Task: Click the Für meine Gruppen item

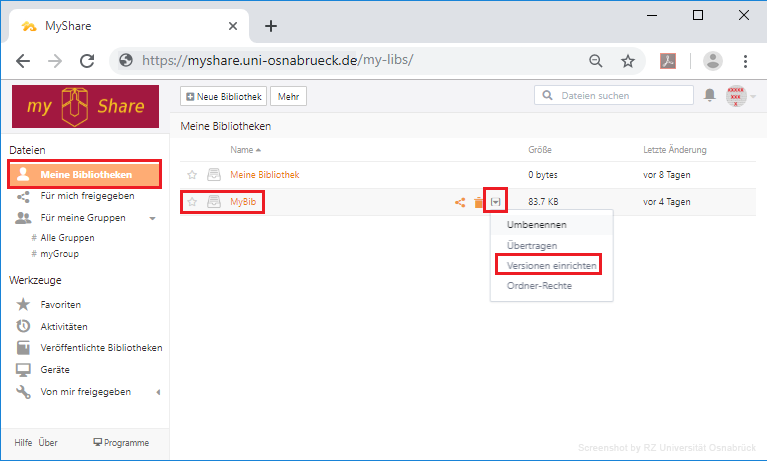Action: (x=83, y=218)
